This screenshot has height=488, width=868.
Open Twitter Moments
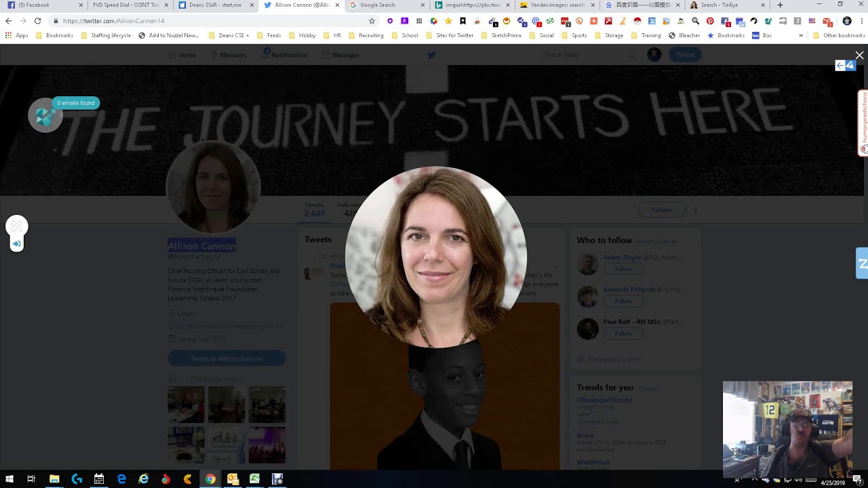(x=229, y=55)
